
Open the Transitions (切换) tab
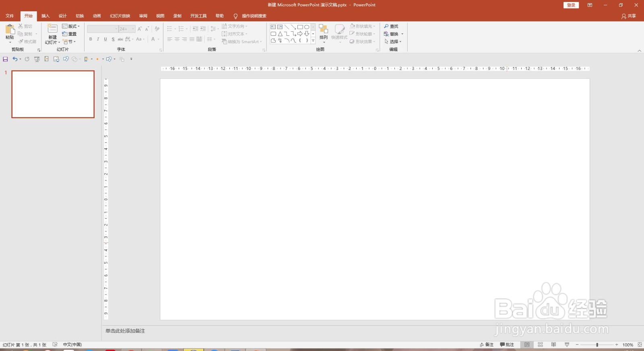coord(80,16)
